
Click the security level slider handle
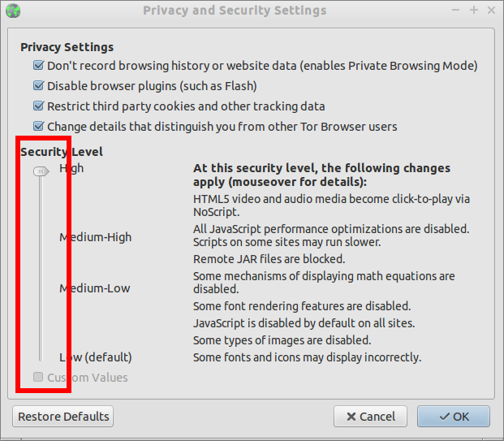40,171
